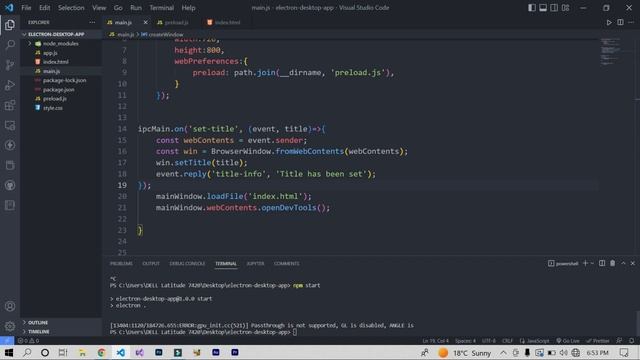Split the terminal panel
This screenshot has height=360, width=640.
coord(602,263)
